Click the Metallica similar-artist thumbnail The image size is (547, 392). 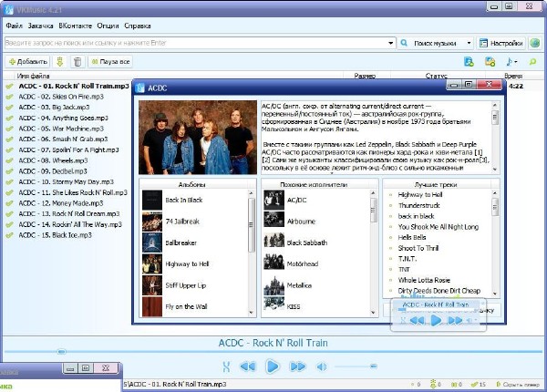pyautogui.click(x=273, y=284)
